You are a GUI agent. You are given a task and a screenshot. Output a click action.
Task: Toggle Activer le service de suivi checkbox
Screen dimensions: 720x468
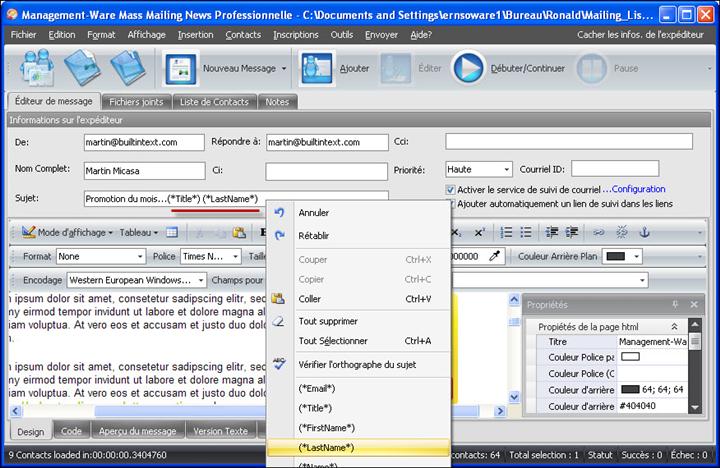pos(450,189)
